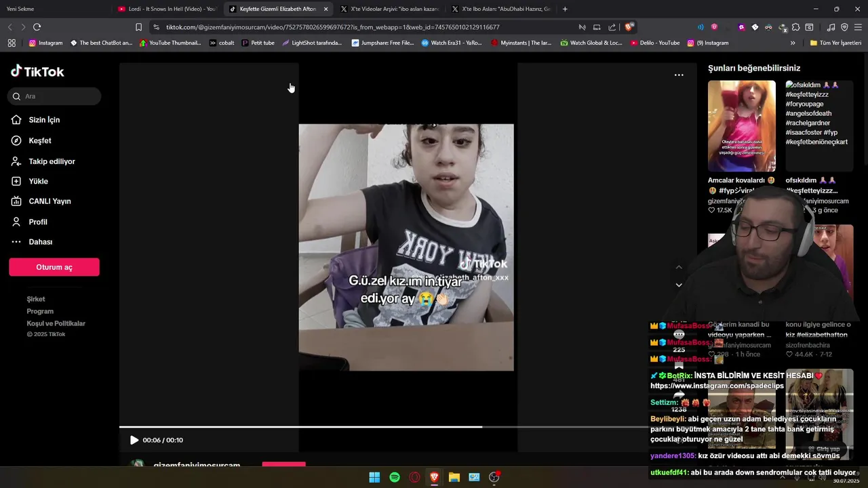Open The best ChatBot bookmark
This screenshot has width=868, height=488.
click(x=101, y=43)
